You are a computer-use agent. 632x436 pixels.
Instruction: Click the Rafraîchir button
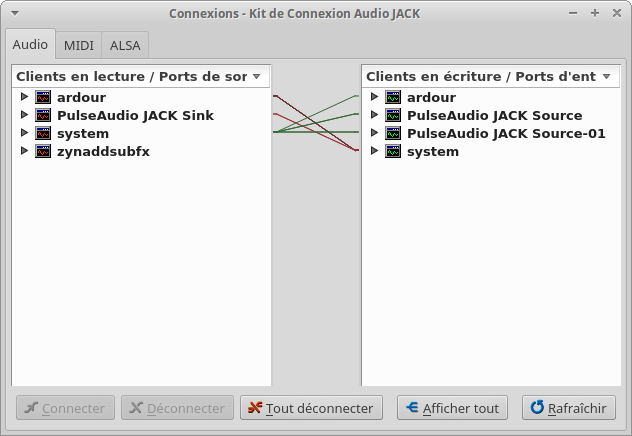tap(568, 408)
